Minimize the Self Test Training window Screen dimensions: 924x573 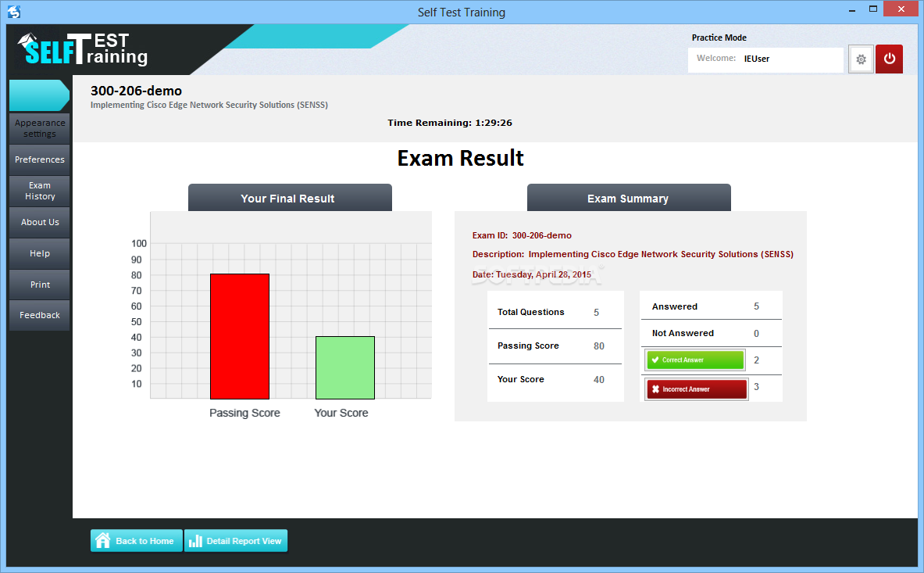click(x=852, y=10)
